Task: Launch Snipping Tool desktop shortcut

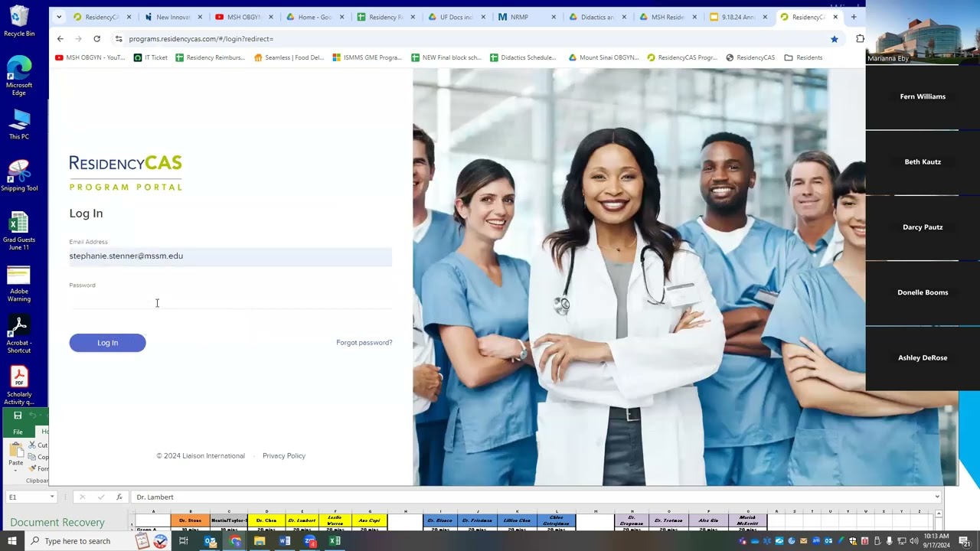Action: pos(19,176)
